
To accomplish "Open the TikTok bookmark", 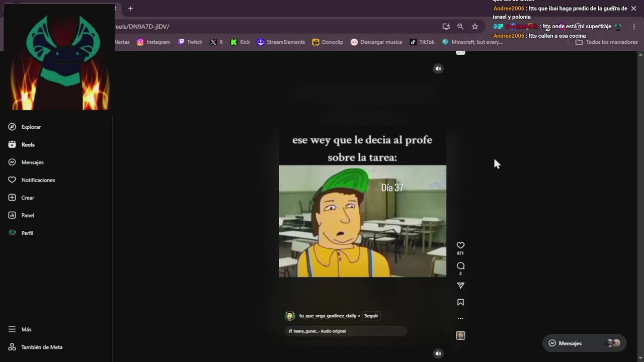I will [x=422, y=42].
